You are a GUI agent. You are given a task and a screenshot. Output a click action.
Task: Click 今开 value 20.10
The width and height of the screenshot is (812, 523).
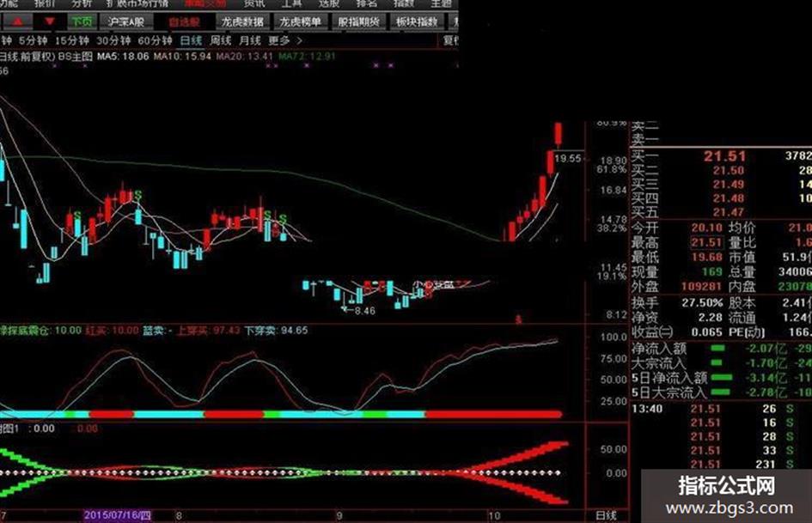[707, 228]
